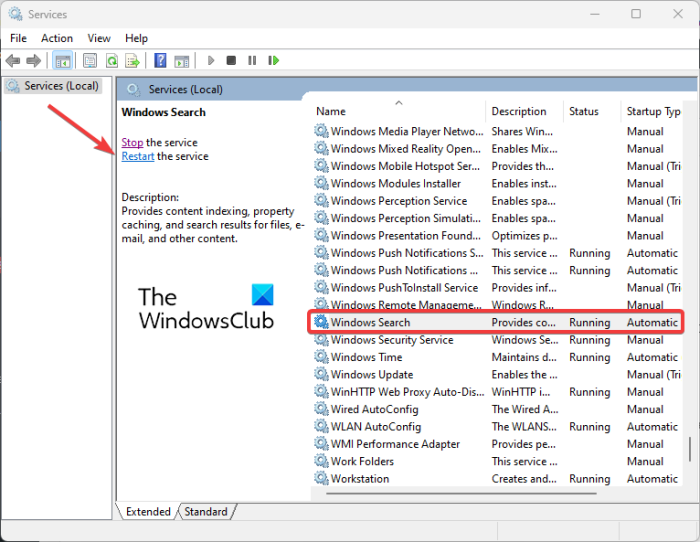The height and width of the screenshot is (542, 700).
Task: Select WinHTTP Web Proxy Auto-Discovery row
Action: pyautogui.click(x=497, y=392)
